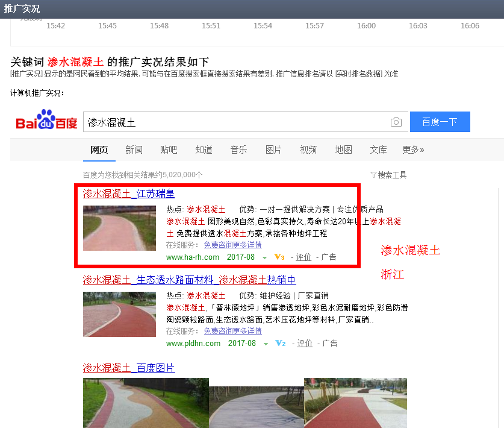Click 免费咨询更多详情 under the 江苏瑞皇 result
This screenshot has width=504, height=428.
tap(232, 245)
